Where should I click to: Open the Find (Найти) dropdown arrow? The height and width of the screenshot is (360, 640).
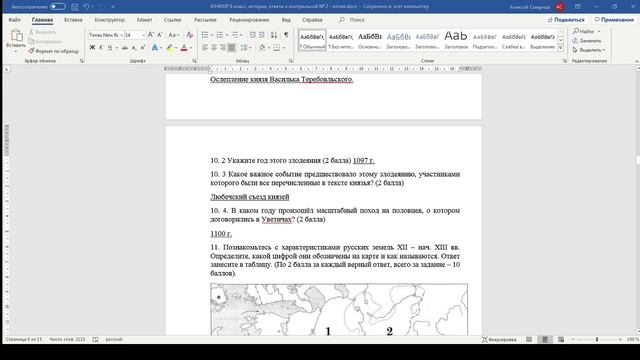(x=599, y=31)
